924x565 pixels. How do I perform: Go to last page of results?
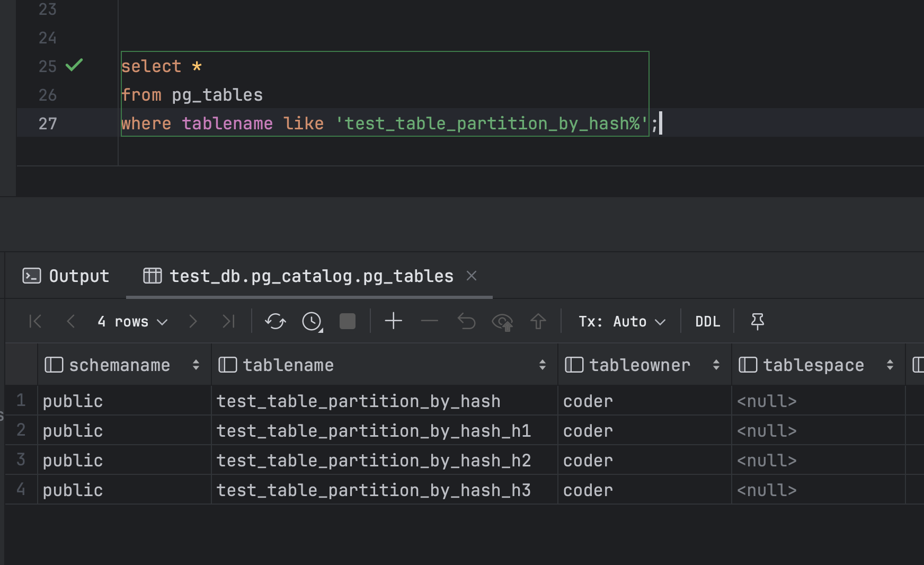tap(228, 321)
